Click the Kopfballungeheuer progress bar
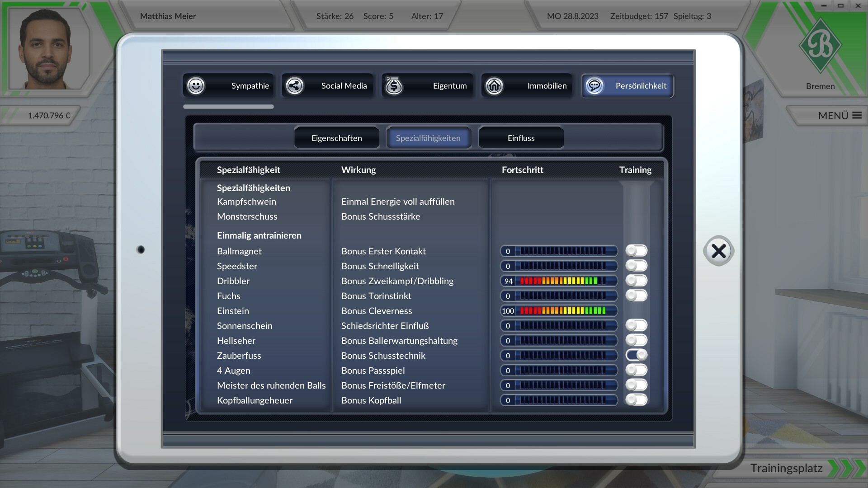 (x=559, y=400)
